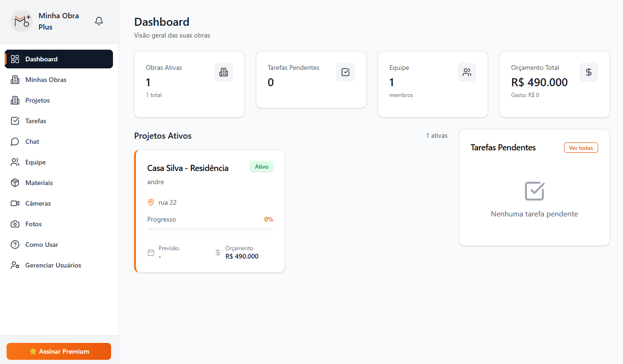Click the Ativo status badge
This screenshot has width=623, height=364.
[x=261, y=166]
